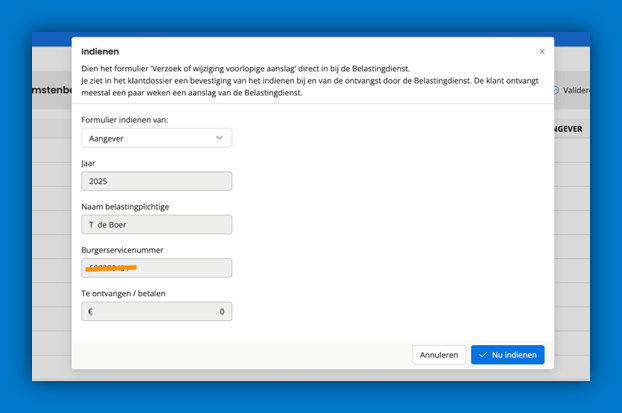Click the partially hidden heading left of dialog
The height and width of the screenshot is (413, 622).
click(x=50, y=91)
